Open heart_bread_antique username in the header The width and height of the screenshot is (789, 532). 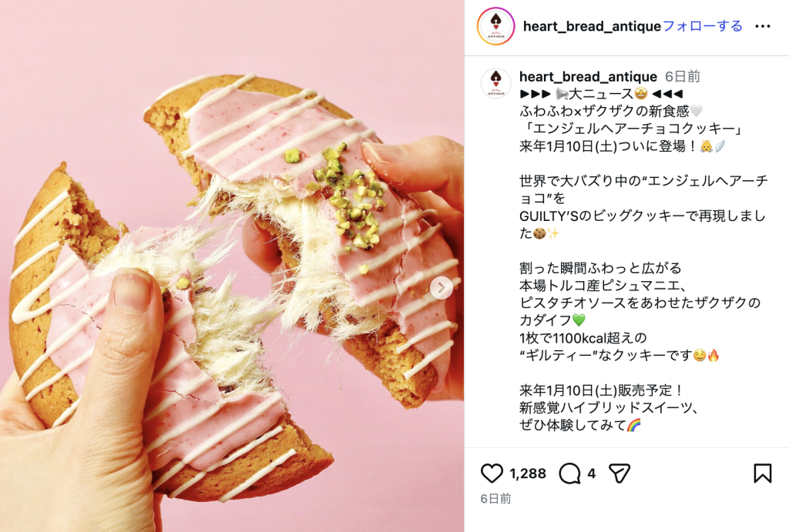(x=593, y=26)
